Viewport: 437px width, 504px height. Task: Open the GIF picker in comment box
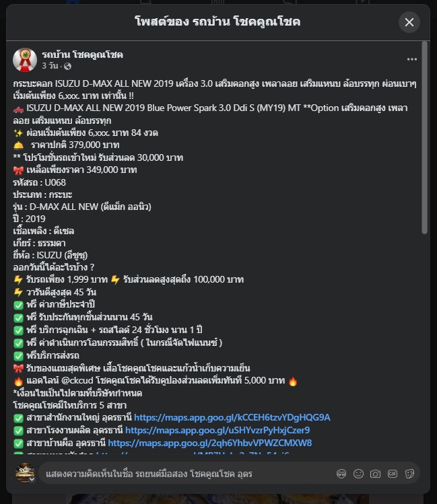[393, 474]
